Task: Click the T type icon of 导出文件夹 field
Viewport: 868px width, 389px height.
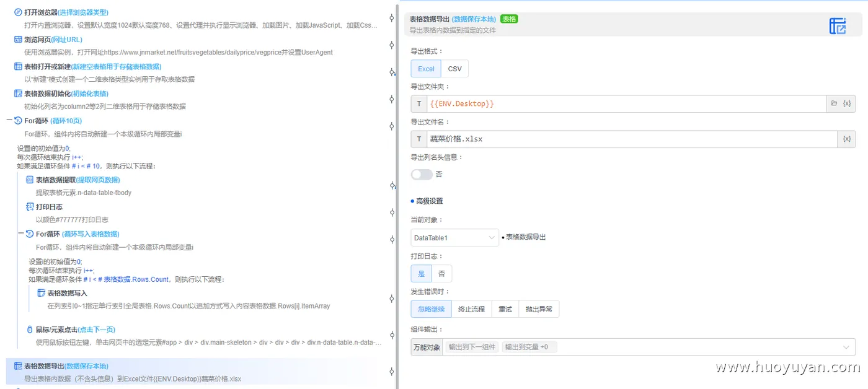Action: (418, 103)
